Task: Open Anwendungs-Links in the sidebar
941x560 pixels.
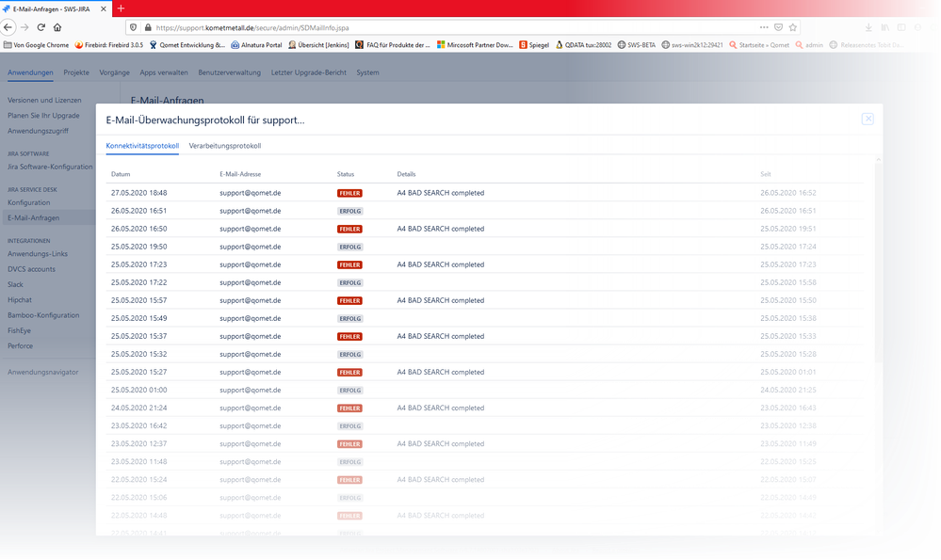Action: (38, 253)
